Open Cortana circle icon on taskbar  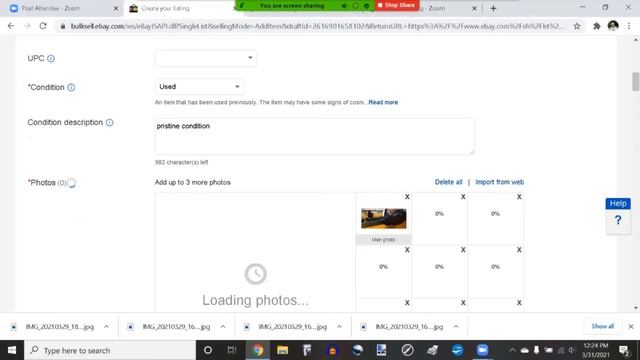pos(208,350)
